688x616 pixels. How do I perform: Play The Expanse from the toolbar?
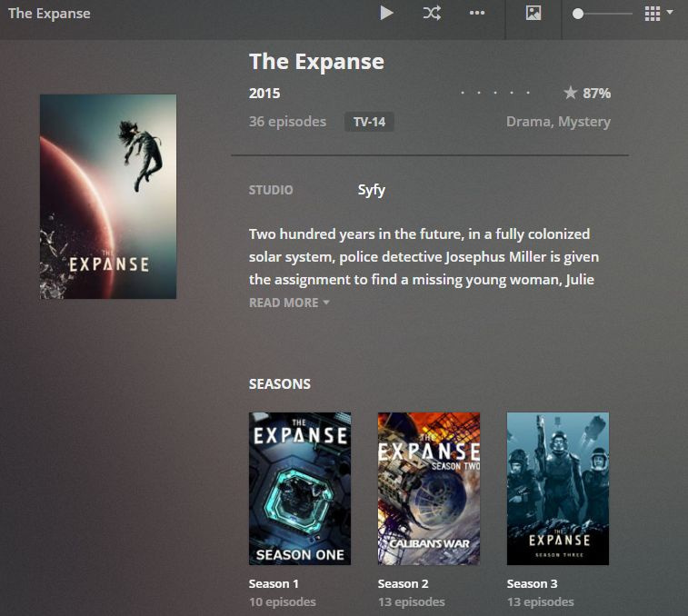(386, 13)
